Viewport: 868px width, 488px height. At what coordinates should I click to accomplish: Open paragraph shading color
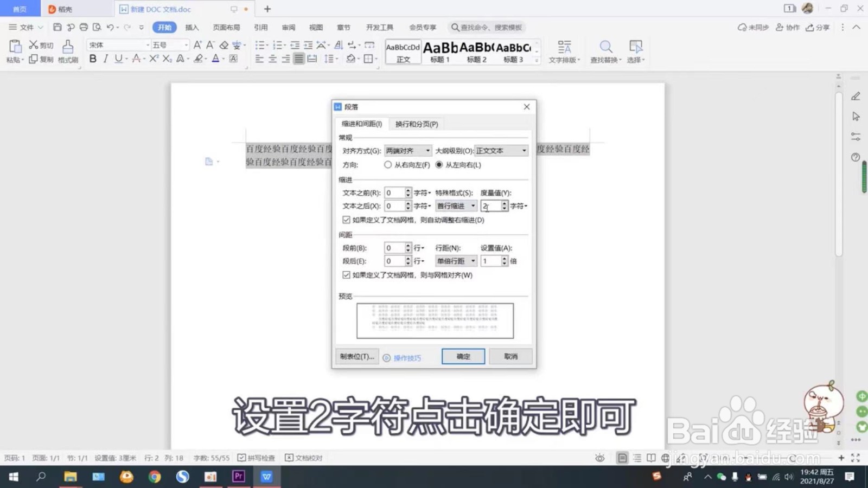[350, 59]
